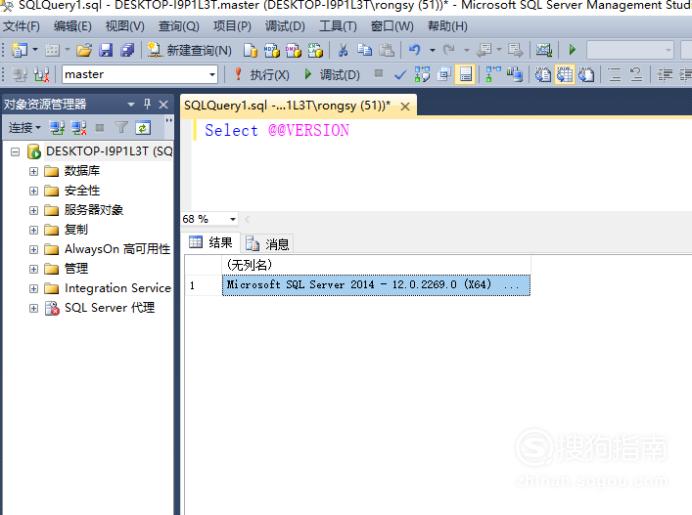Click the Undo arrow icon
The image size is (692, 515).
click(x=414, y=50)
